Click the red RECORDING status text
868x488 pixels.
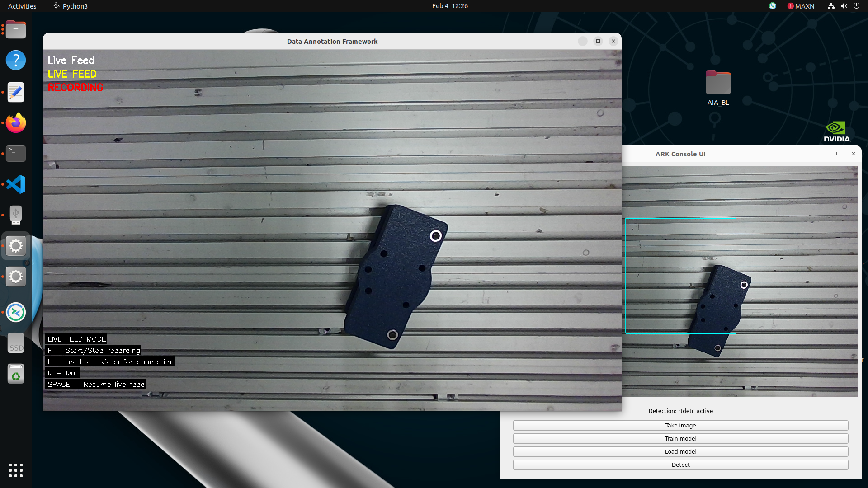click(75, 87)
